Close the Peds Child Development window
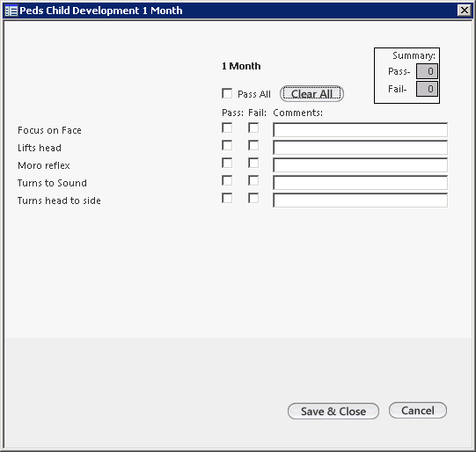This screenshot has width=476, height=452. [465, 11]
